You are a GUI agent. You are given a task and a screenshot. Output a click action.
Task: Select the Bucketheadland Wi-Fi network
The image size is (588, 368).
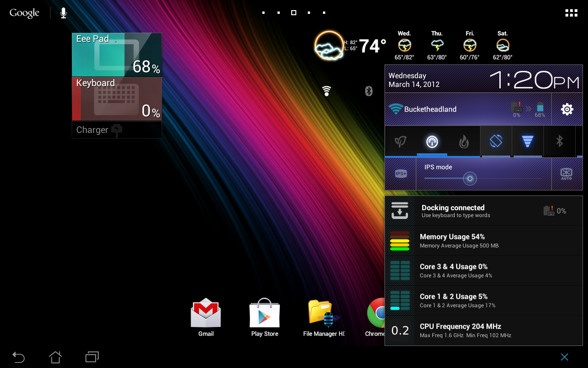[x=430, y=109]
